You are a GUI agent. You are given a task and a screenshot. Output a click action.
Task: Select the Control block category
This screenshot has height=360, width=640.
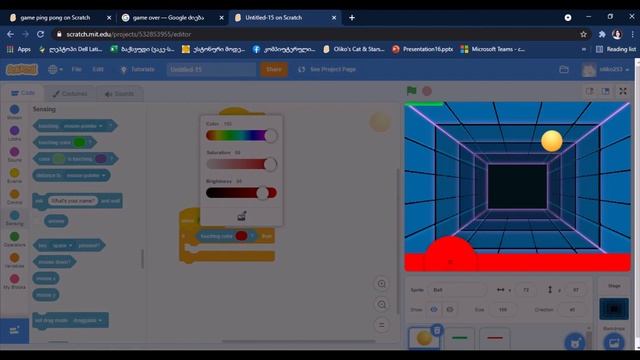14,197
